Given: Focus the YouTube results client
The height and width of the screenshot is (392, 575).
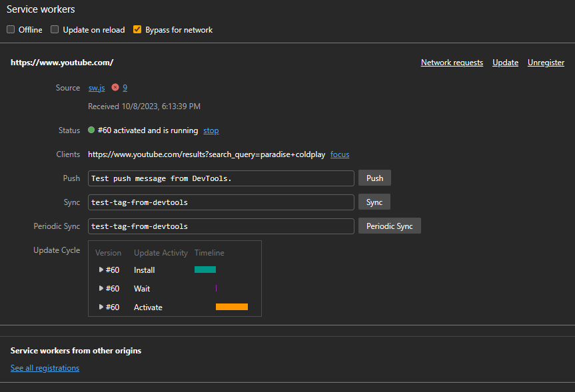Looking at the screenshot, I should coord(340,154).
